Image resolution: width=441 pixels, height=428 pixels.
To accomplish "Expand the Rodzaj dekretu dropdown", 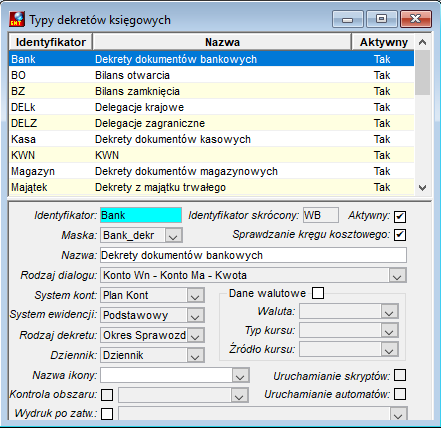I will pyautogui.click(x=195, y=335).
